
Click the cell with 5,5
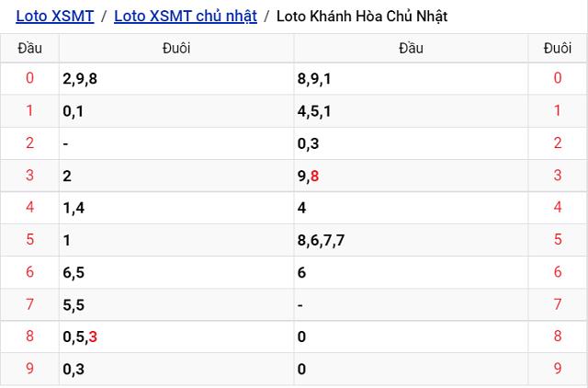coord(74,304)
